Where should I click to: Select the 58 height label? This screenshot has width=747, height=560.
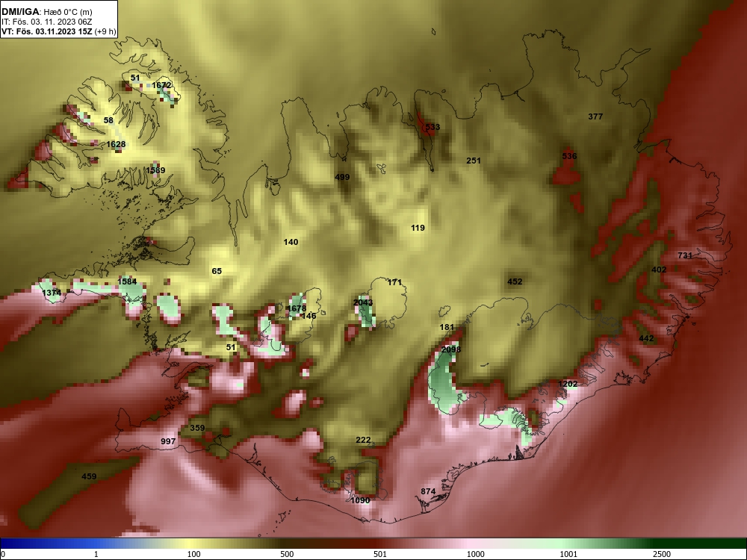click(108, 120)
